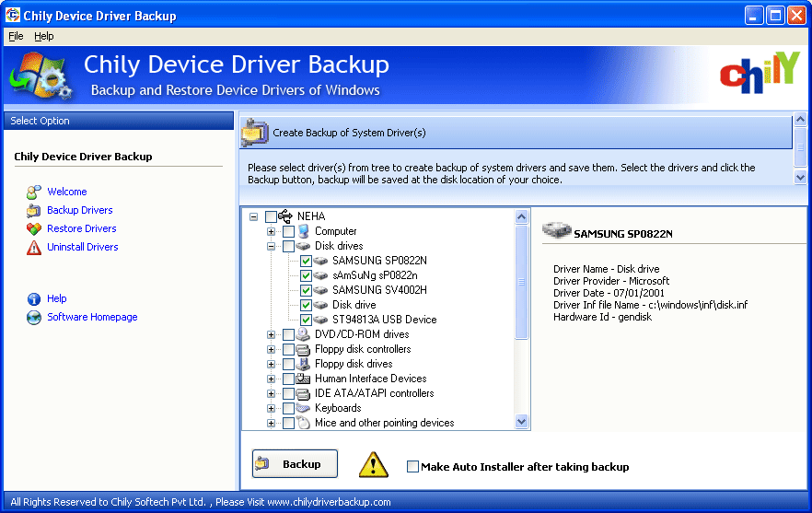Select Mice and other pointing devices row
The image size is (812, 513).
(384, 423)
